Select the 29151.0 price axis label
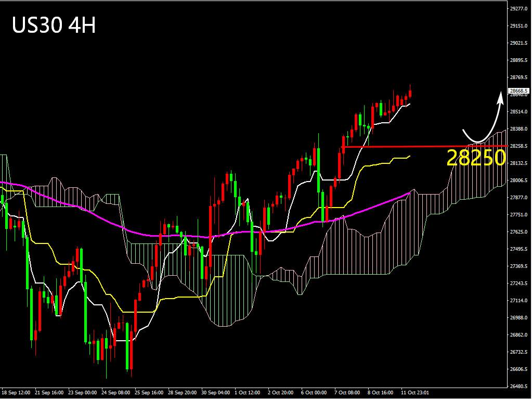532x399 pixels. click(x=519, y=26)
